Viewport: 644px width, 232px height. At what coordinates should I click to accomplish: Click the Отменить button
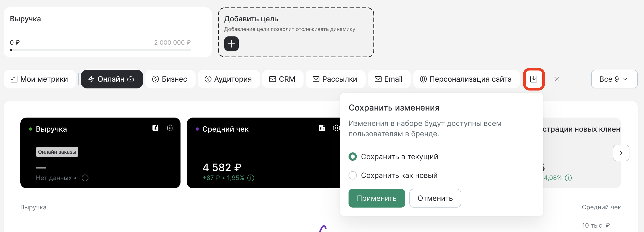[435, 198]
